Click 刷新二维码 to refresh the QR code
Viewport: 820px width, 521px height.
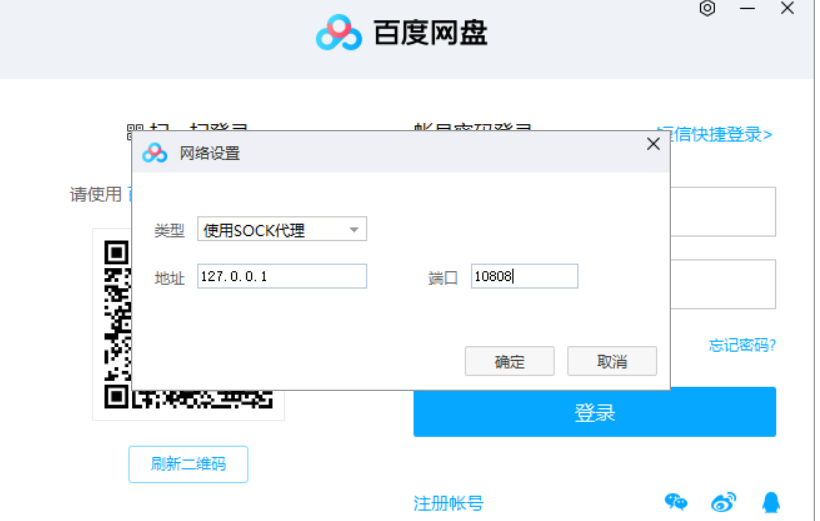tap(188, 465)
